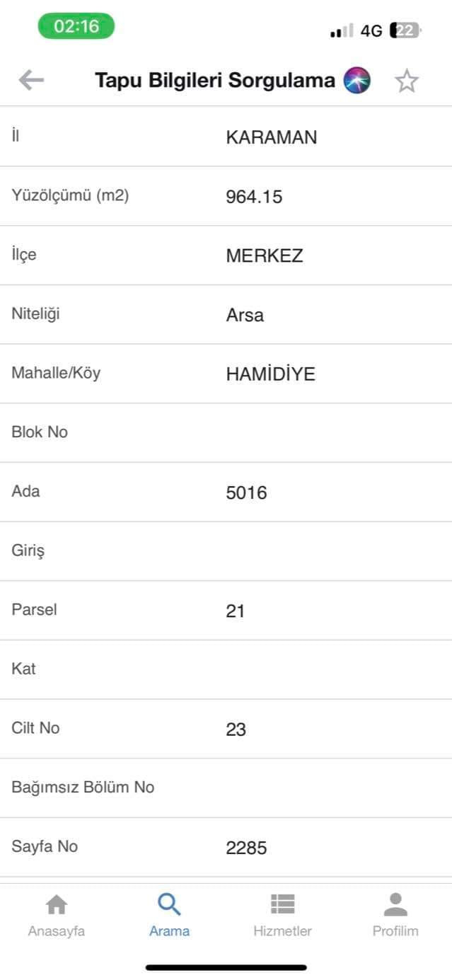Tap the battery indicator in status bar
The height and width of the screenshot is (980, 452).
pos(405,30)
